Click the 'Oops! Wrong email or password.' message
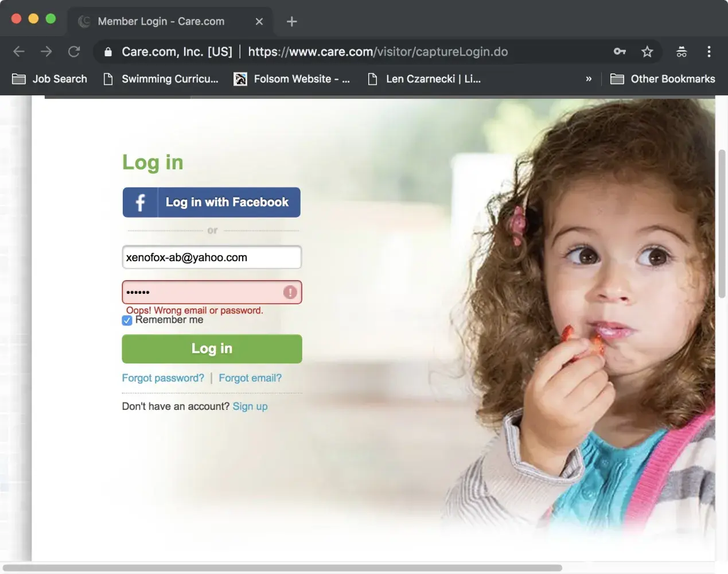728x574 pixels. click(x=194, y=310)
